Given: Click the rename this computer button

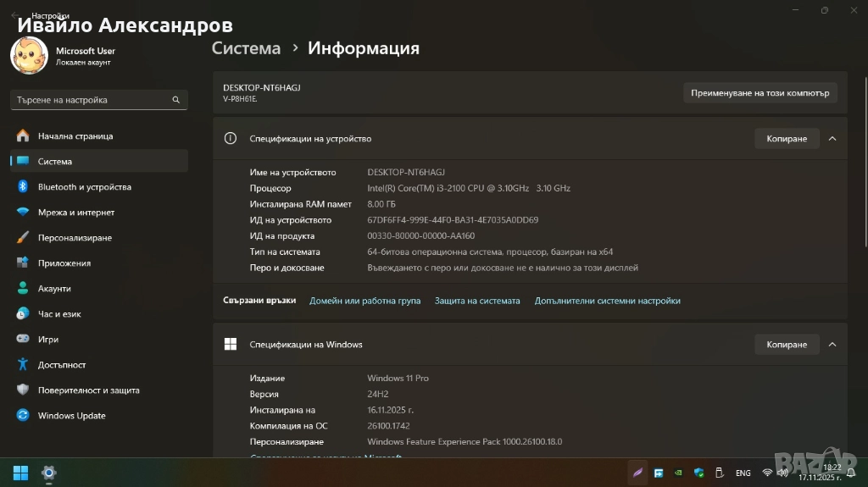Looking at the screenshot, I should [x=759, y=93].
